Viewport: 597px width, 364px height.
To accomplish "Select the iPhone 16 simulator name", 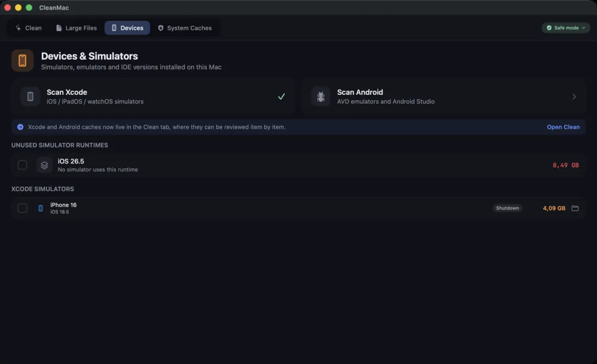I will point(63,205).
